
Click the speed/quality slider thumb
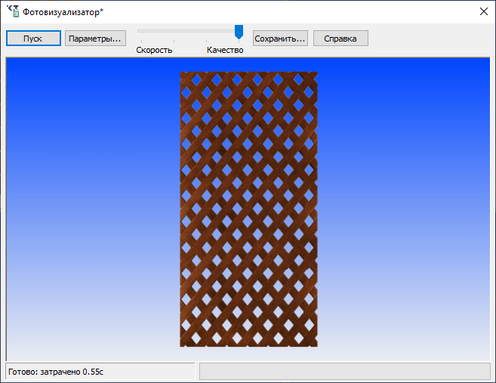(x=239, y=32)
